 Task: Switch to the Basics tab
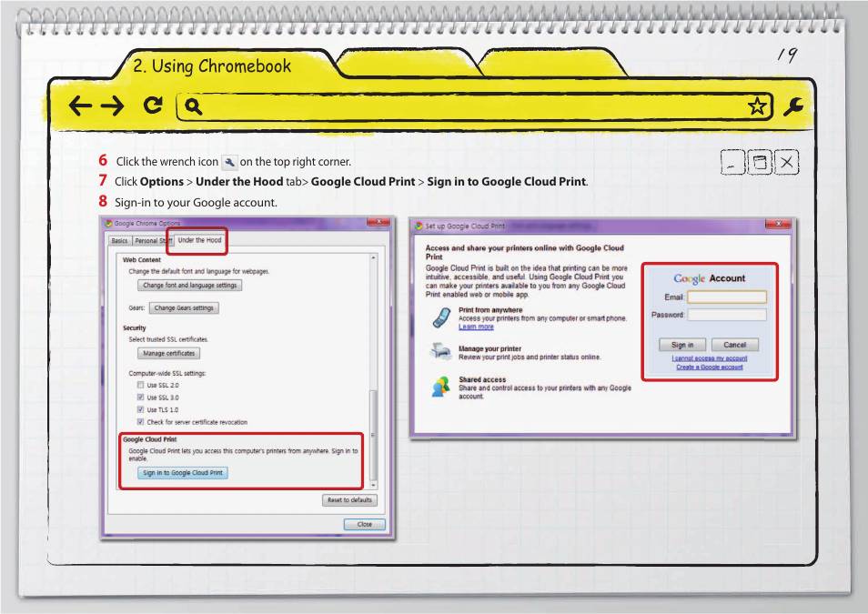click(x=119, y=241)
